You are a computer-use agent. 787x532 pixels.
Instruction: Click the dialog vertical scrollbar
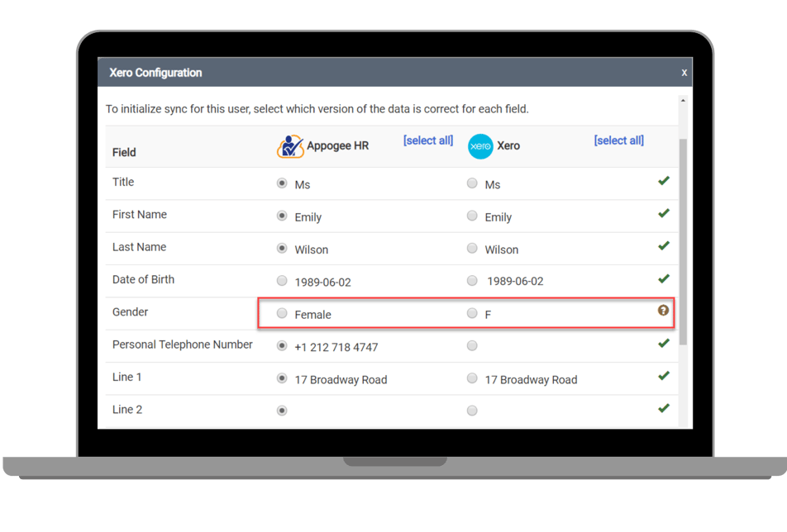coord(683,240)
